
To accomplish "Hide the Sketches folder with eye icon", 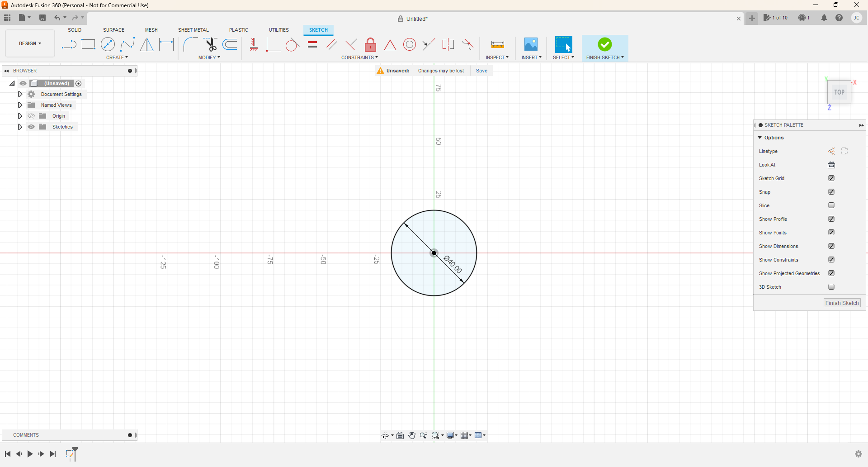I will (x=31, y=127).
